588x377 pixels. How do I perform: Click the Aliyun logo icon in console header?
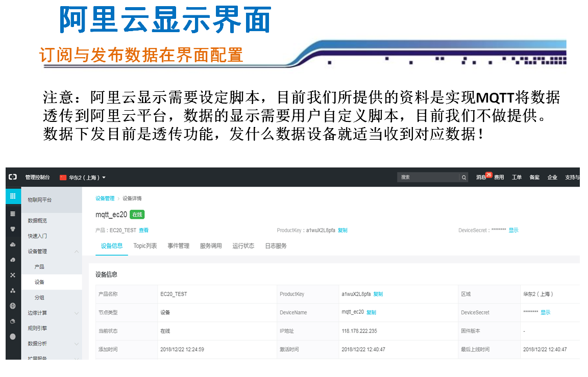13,177
